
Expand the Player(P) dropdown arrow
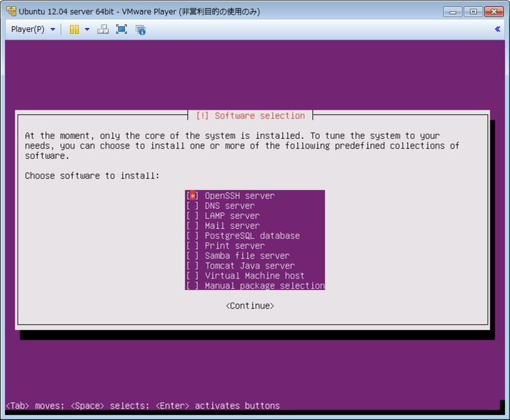point(53,29)
